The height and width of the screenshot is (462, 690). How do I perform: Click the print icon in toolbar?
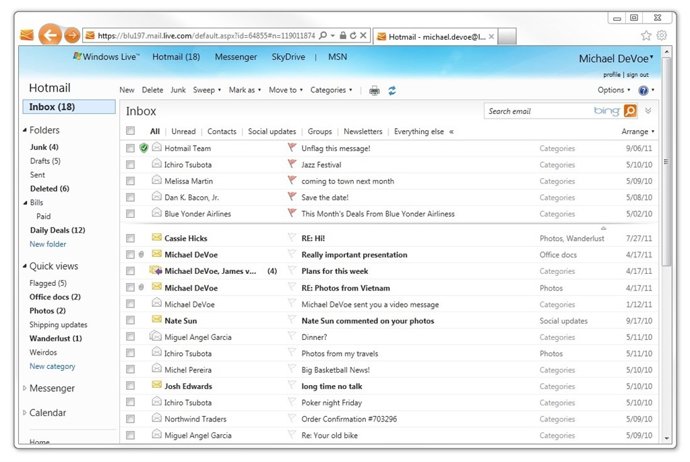click(374, 90)
